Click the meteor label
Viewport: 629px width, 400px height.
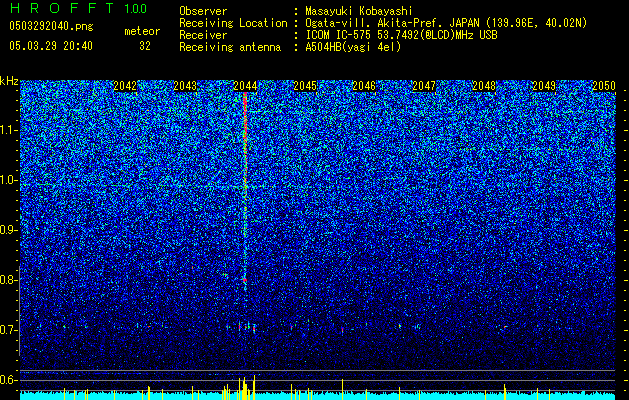tap(142, 31)
